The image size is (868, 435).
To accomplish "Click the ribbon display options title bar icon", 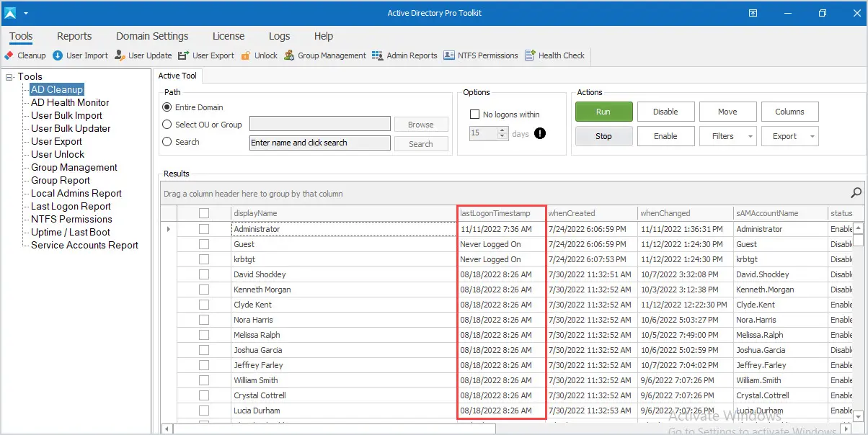I will 753,13.
